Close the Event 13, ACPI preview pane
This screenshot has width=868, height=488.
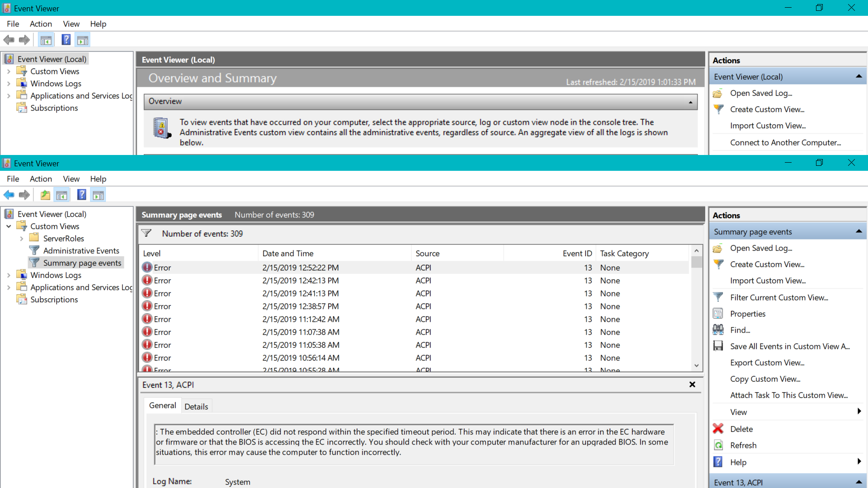pos(692,385)
